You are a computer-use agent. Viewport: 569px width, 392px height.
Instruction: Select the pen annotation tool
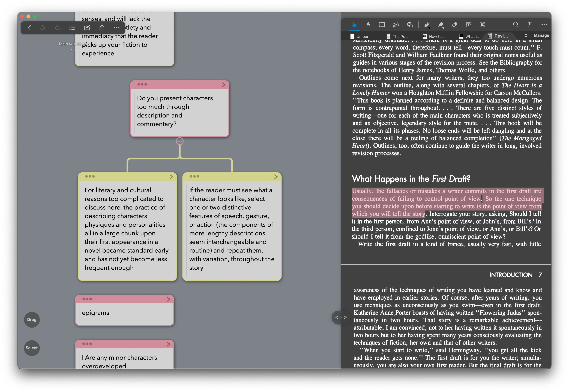tap(427, 25)
